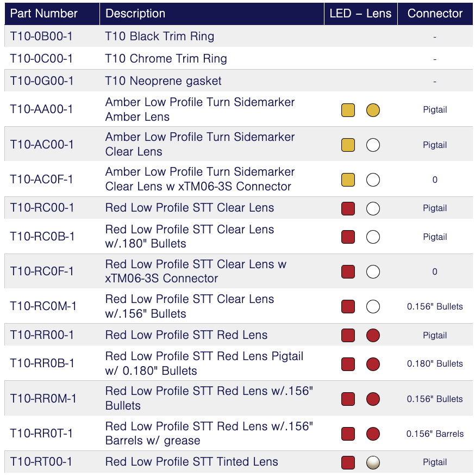
Task: Click red LED square for T10-RC00-1
Action: [x=348, y=208]
